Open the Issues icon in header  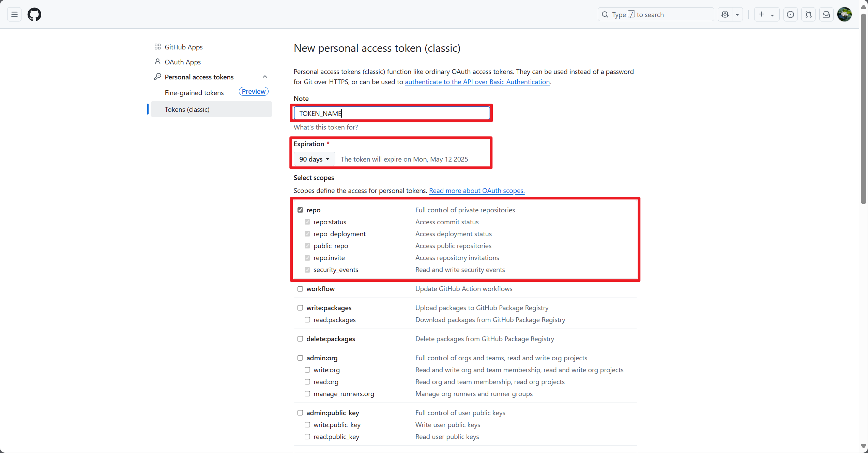(x=790, y=14)
